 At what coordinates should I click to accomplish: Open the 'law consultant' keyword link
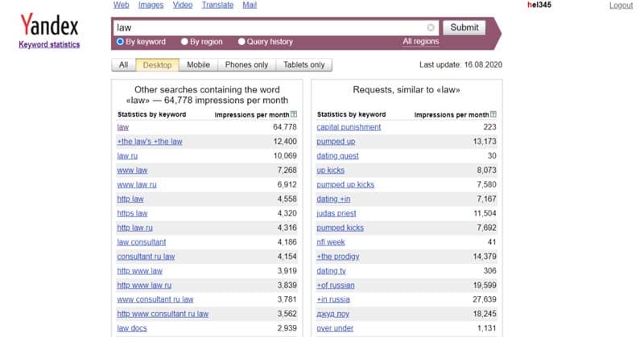point(142,242)
